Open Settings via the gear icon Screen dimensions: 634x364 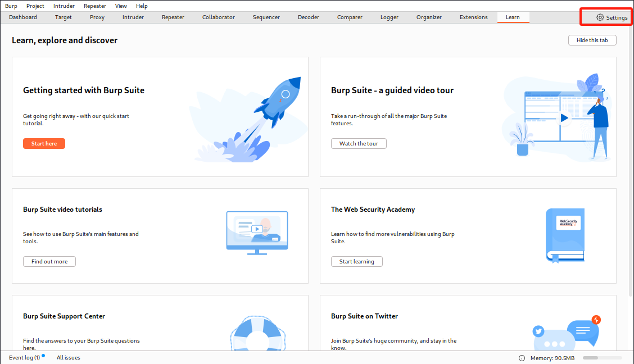tap(600, 17)
